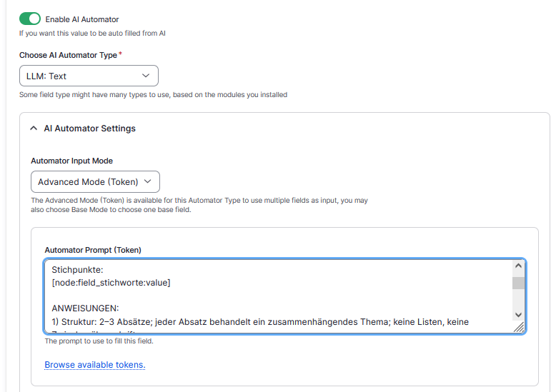551x392 pixels.
Task: Collapse the AI Automator Settings section
Action: [x=83, y=129]
